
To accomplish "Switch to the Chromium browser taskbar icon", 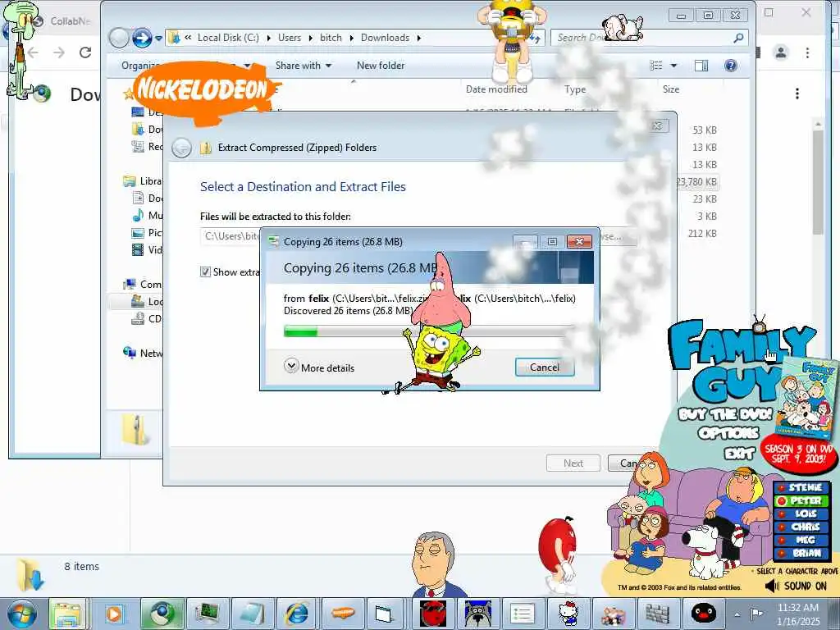I will [x=162, y=614].
